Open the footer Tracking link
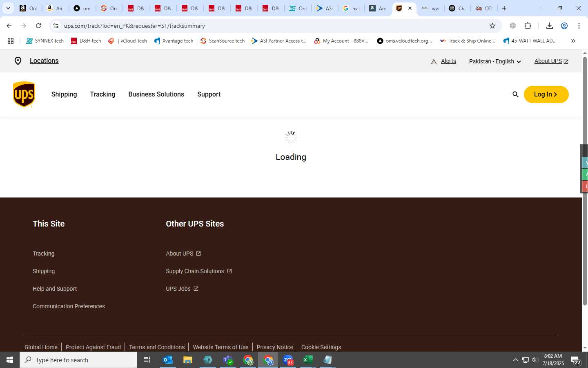This screenshot has height=368, width=588. [43, 254]
